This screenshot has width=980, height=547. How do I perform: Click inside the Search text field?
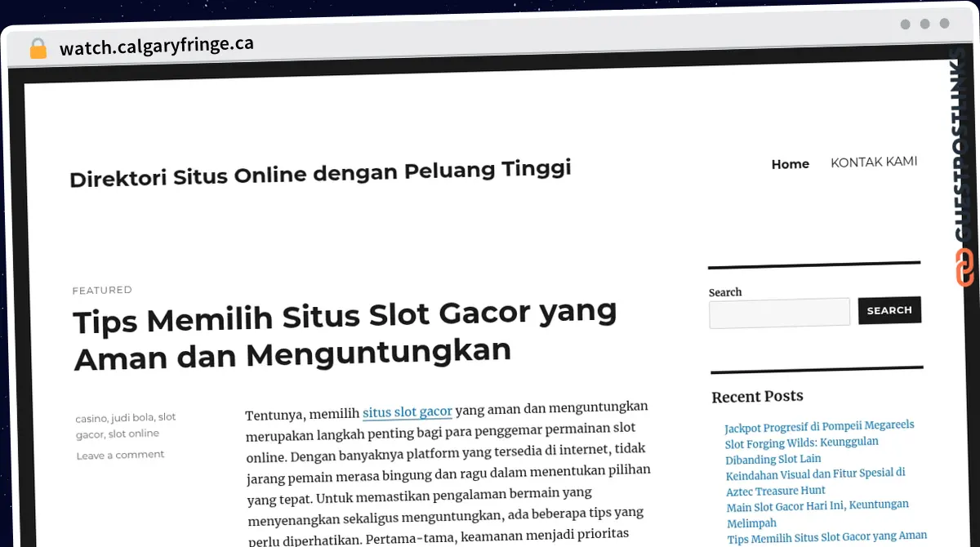point(779,313)
